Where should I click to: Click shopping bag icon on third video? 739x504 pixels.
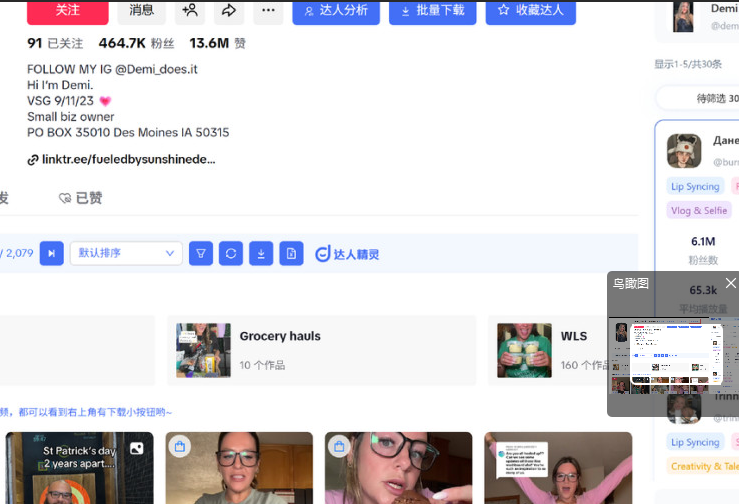pos(339,446)
